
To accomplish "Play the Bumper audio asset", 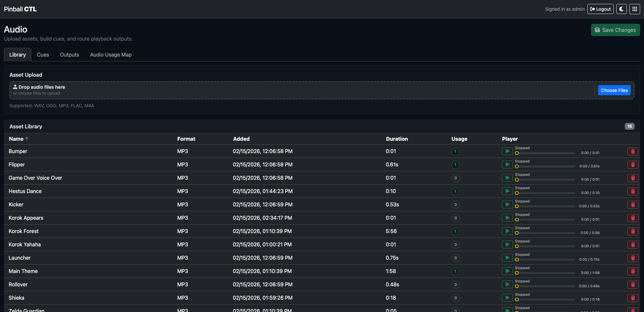I will point(507,151).
